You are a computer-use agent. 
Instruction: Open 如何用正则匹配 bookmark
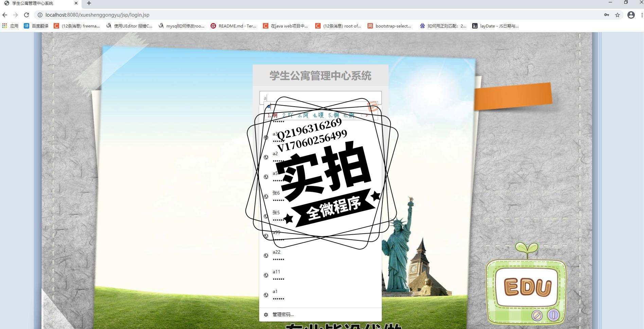tap(443, 26)
